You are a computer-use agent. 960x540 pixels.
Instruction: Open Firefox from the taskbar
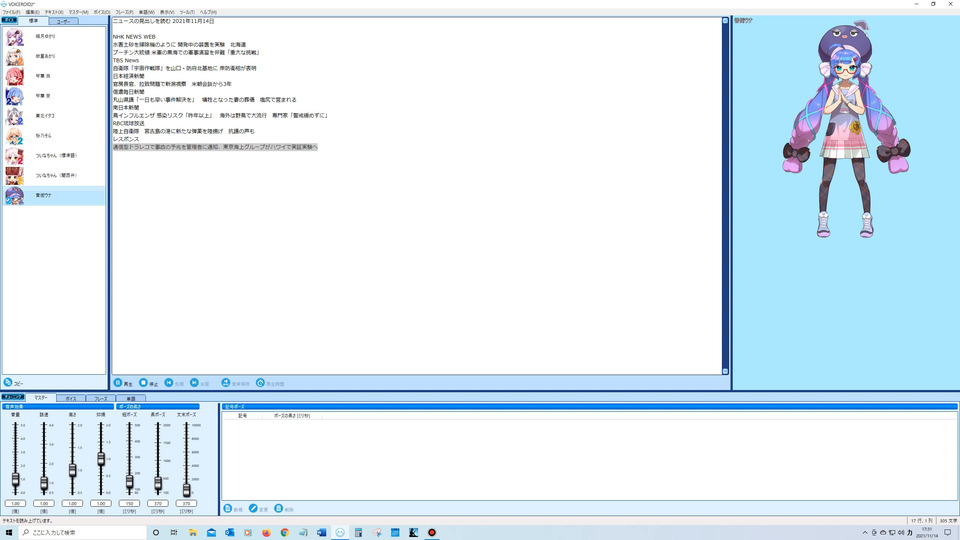(266, 533)
